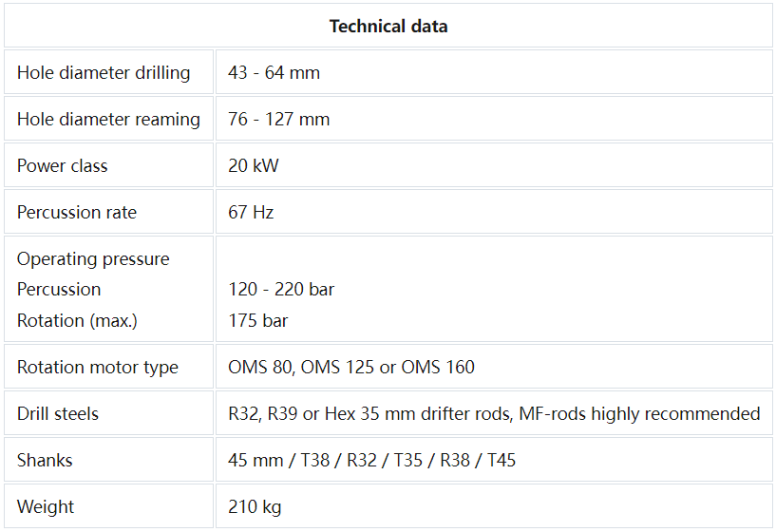
Task: Click the Power class label
Action: tap(63, 166)
